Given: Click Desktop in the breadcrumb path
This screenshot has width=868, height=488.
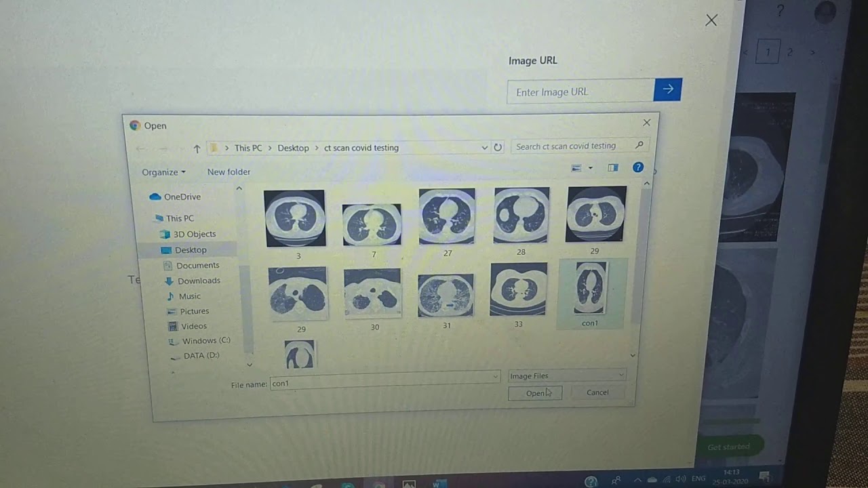Looking at the screenshot, I should (293, 148).
